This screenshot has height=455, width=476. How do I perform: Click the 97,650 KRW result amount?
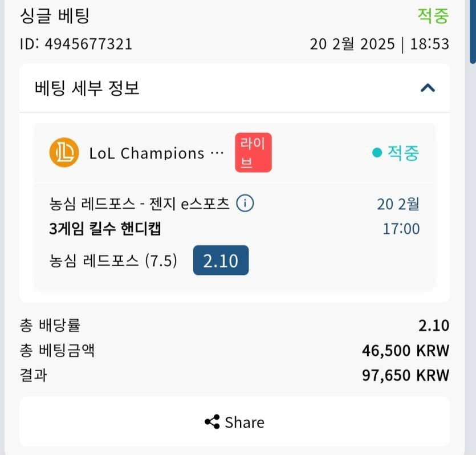point(405,375)
